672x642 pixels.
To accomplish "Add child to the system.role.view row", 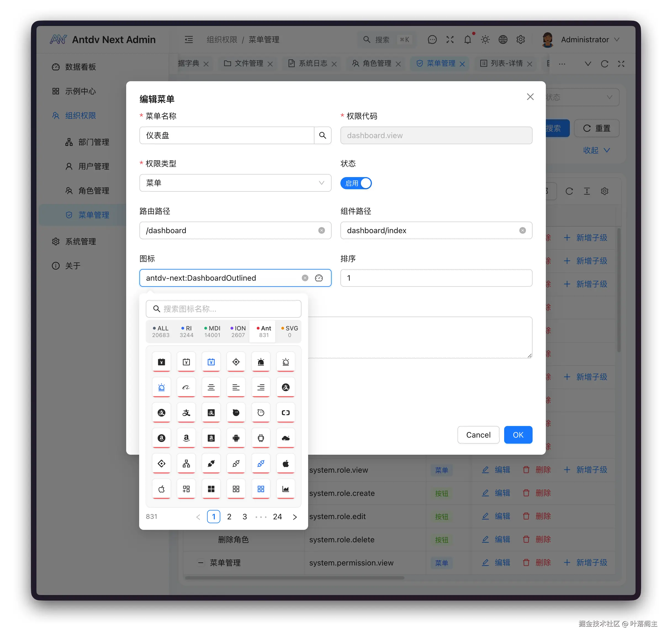I will pos(585,470).
